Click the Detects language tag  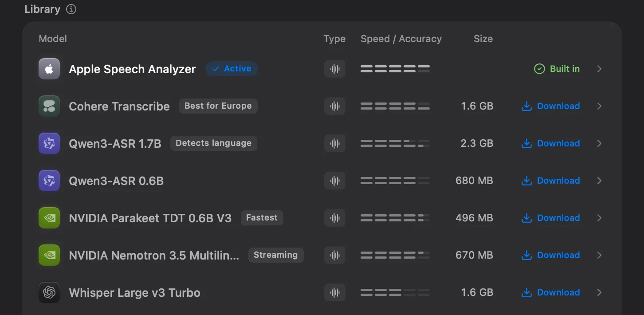[214, 143]
